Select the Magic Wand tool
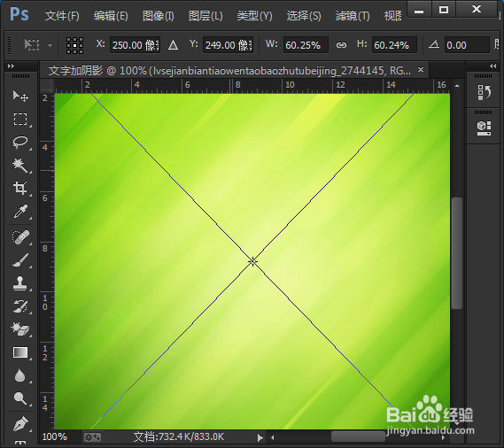Viewport: 504px width, 448px height. [x=20, y=166]
